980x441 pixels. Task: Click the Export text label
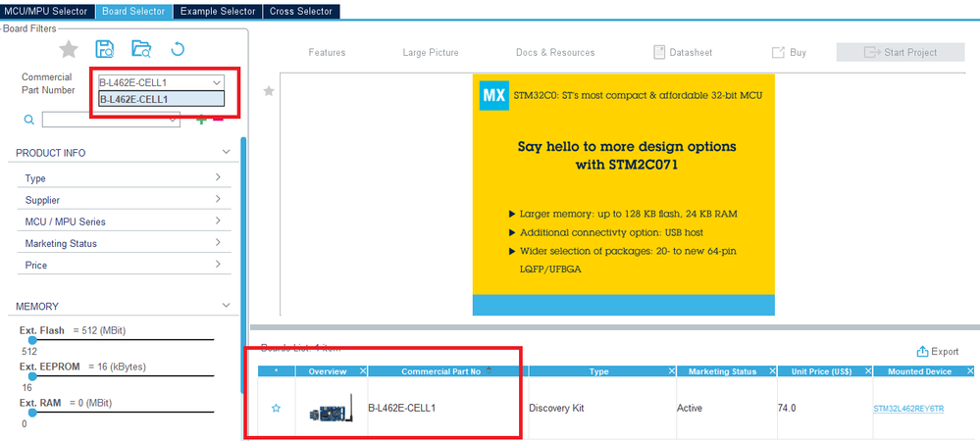pos(945,352)
